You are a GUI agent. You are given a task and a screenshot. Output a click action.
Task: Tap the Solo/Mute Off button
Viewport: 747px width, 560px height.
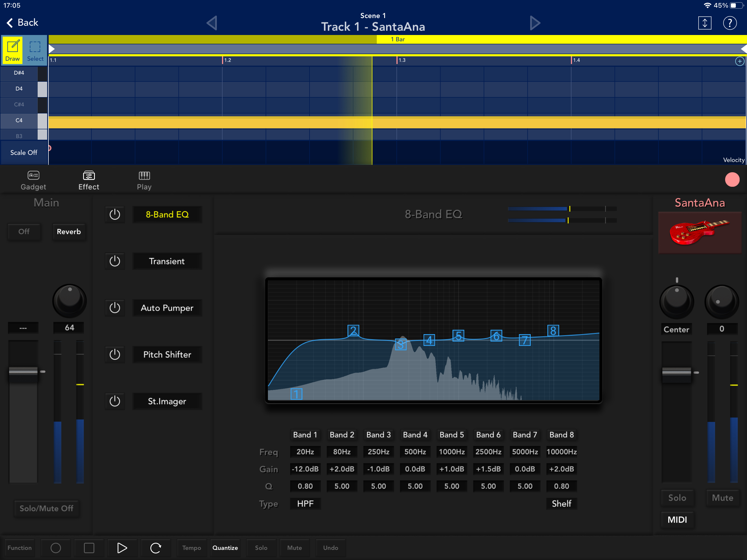point(46,508)
